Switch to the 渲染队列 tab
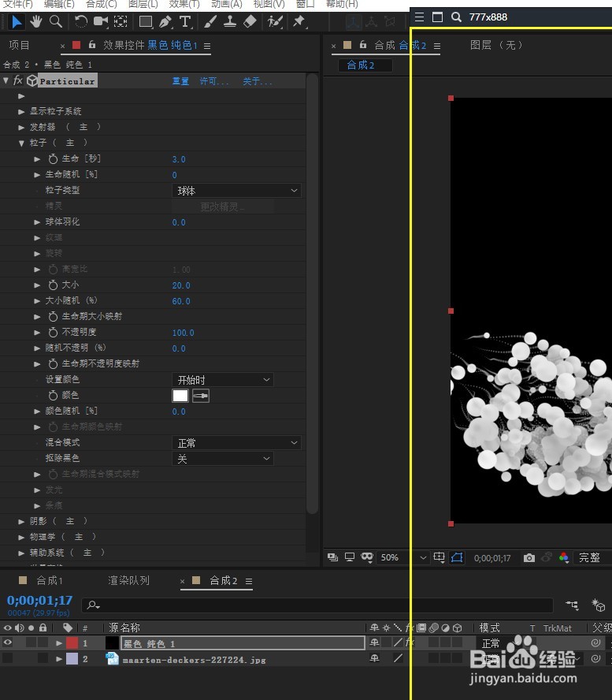The height and width of the screenshot is (700, 612). coord(129,580)
